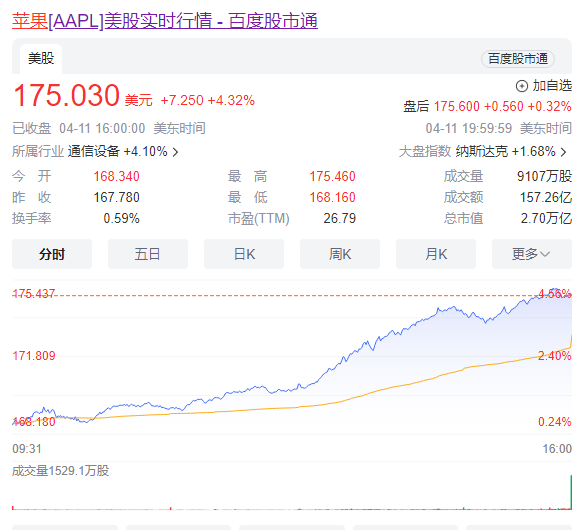Click 成交量 value 9107万股

(544, 176)
